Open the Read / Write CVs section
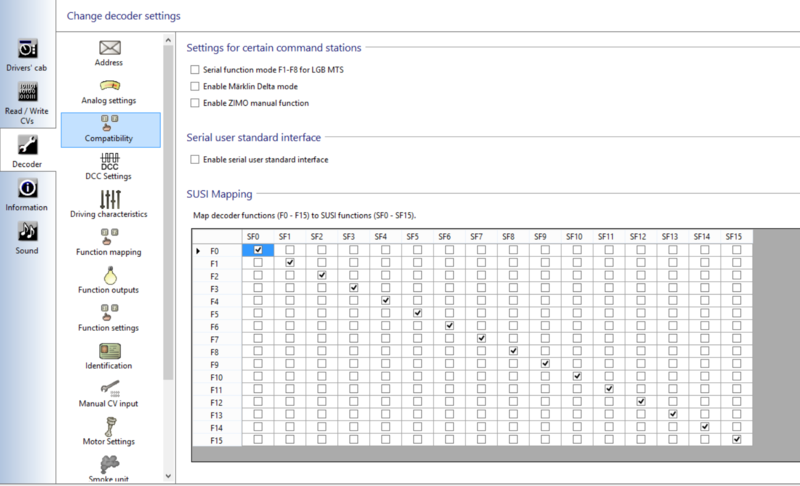Viewport: 800px width, 486px height. pyautogui.click(x=27, y=103)
